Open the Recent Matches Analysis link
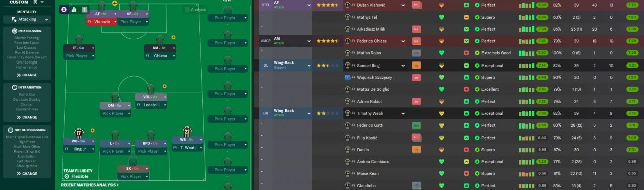This screenshot has width=644, height=190. coord(90,185)
